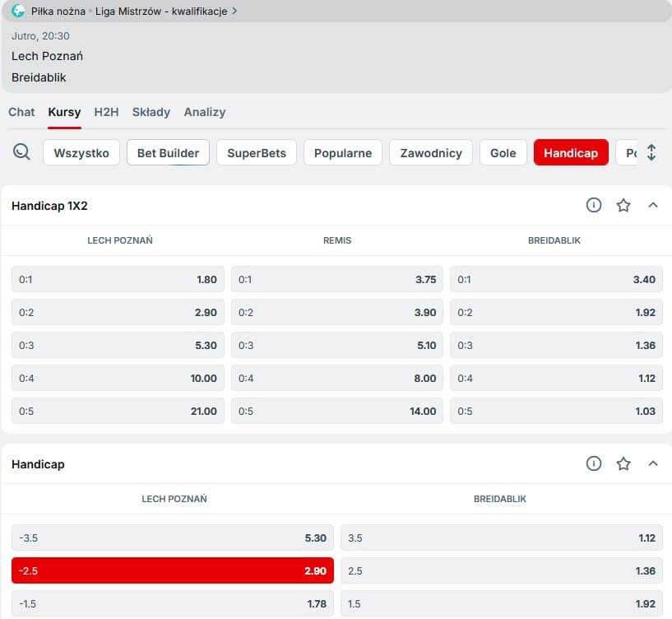This screenshot has width=672, height=619.
Task: Open the breadcrumb chevron after kwalifikacje
Action: 234,12
